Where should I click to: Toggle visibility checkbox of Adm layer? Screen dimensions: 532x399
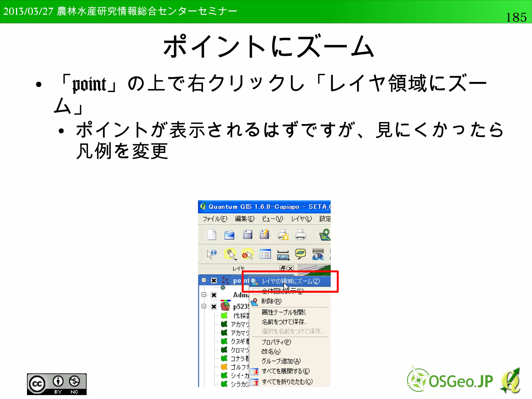point(214,295)
